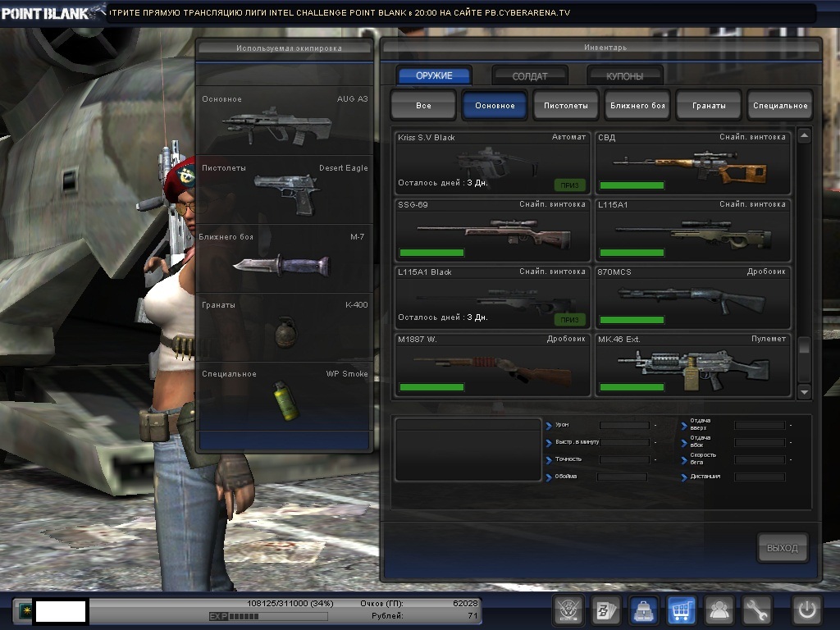This screenshot has height=630, width=840.
Task: Open the КУПОНЫ tab
Action: (x=624, y=75)
